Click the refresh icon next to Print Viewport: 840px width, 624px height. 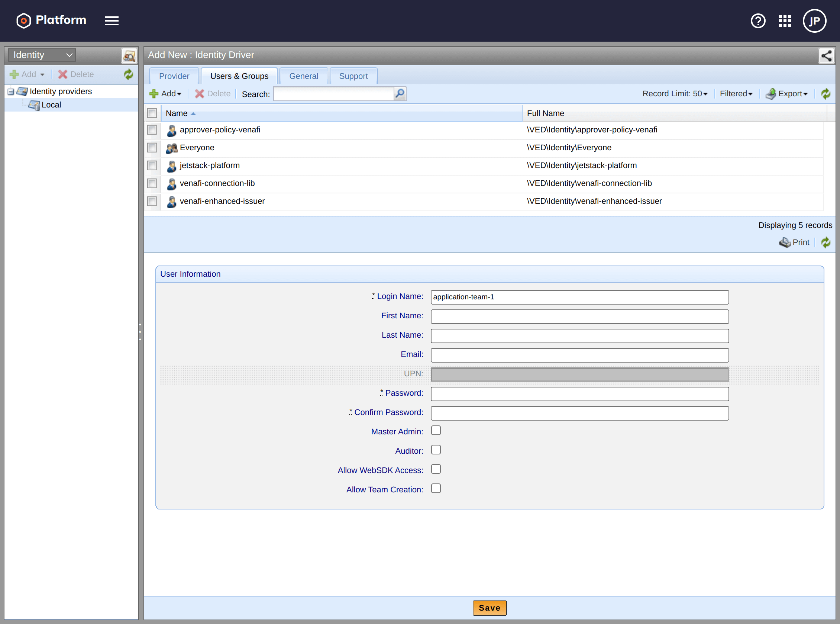click(x=826, y=242)
